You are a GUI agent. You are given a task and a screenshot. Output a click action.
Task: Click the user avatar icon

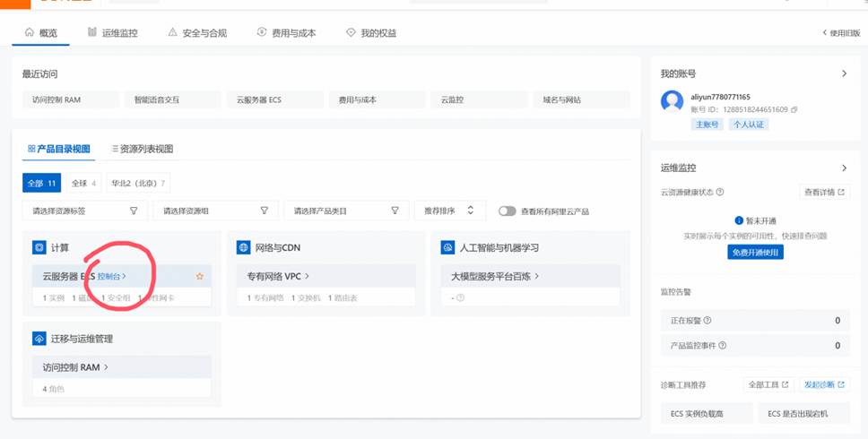(x=672, y=101)
